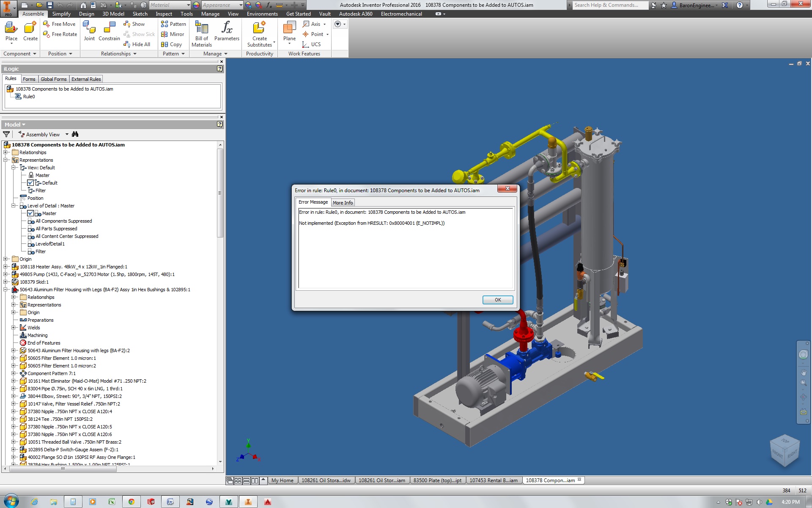The height and width of the screenshot is (508, 812).
Task: Select Rule0 in the iLogic panel
Action: 29,97
